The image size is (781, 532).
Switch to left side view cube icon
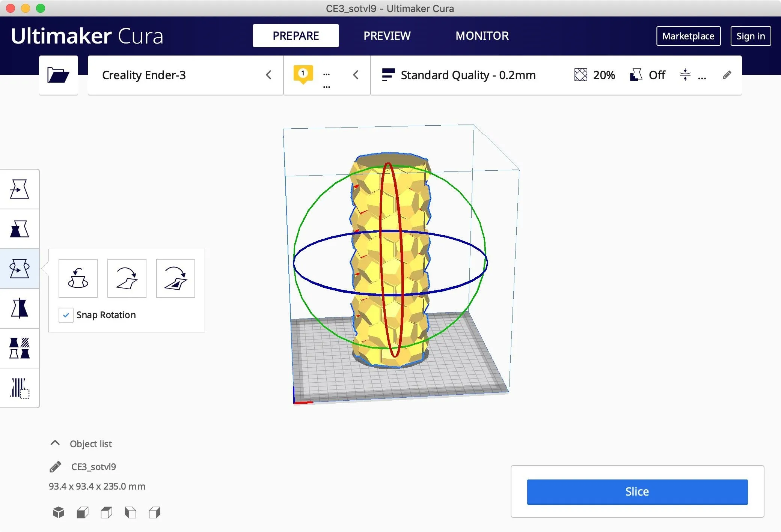click(131, 512)
